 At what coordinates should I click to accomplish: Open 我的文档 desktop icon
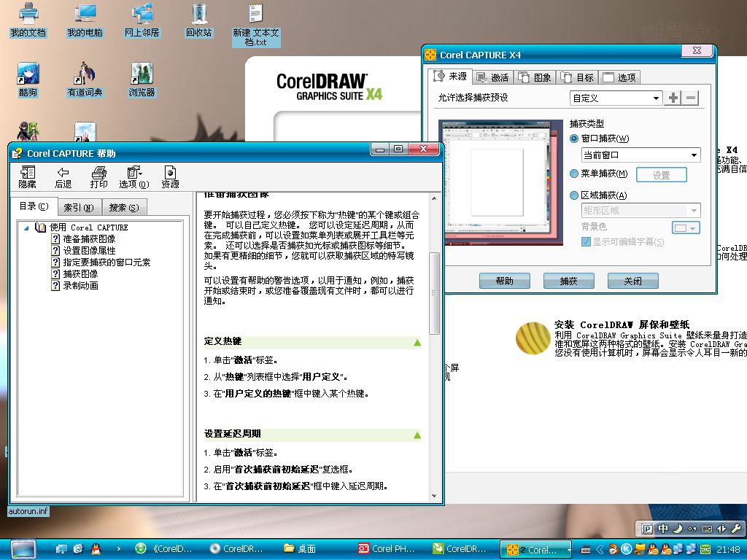(x=28, y=20)
